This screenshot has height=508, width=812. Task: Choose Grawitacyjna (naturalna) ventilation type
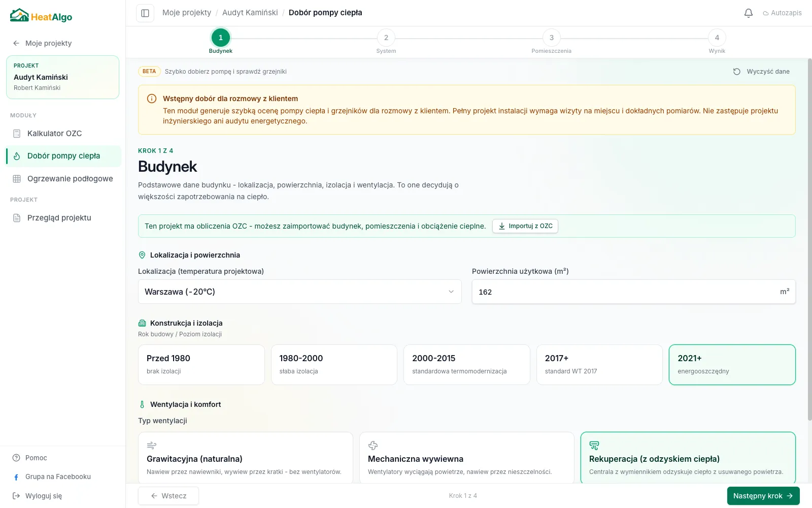click(246, 458)
